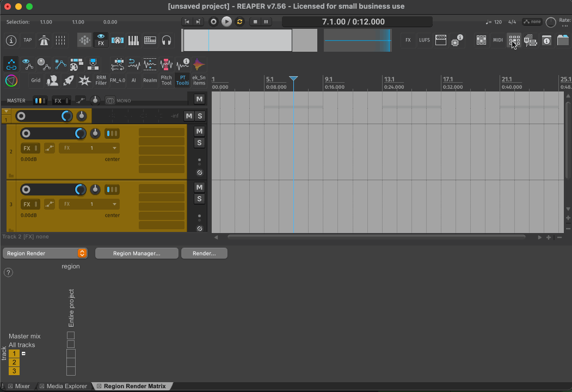Open the matrix help question mark
The image size is (572, 392).
8,273
